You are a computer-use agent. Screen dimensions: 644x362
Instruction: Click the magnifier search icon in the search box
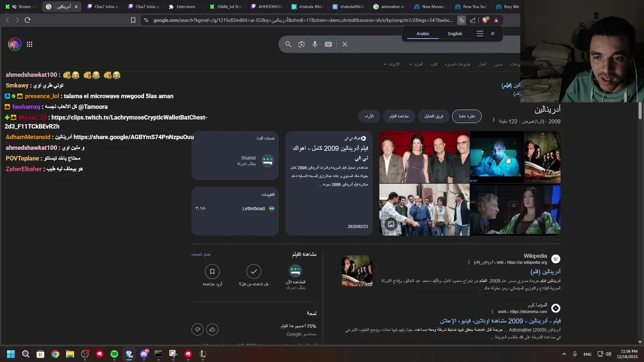point(288,44)
